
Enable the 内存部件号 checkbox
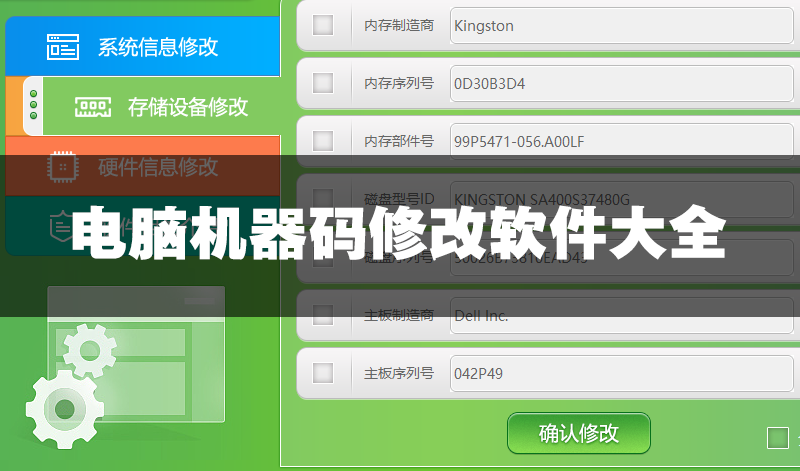pyautogui.click(x=322, y=141)
